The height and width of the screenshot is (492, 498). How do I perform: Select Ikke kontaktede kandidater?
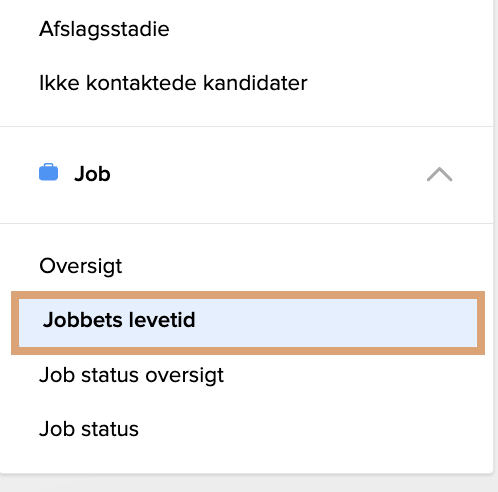pos(173,83)
